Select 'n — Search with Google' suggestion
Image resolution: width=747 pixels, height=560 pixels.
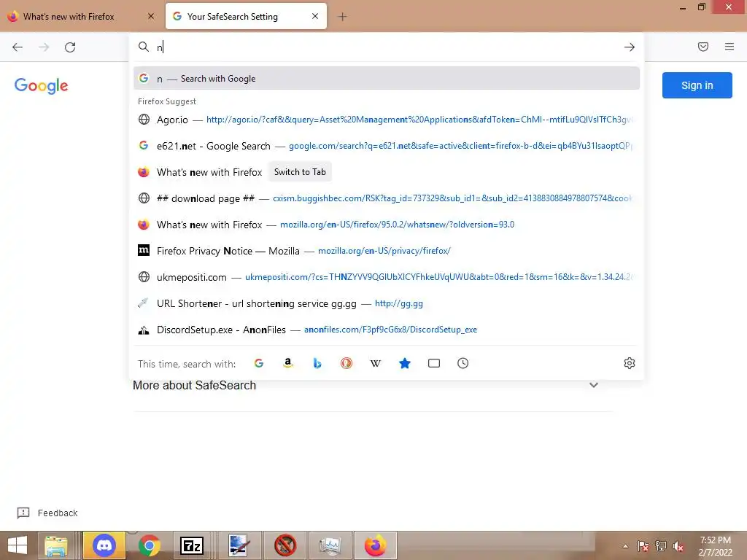387,79
